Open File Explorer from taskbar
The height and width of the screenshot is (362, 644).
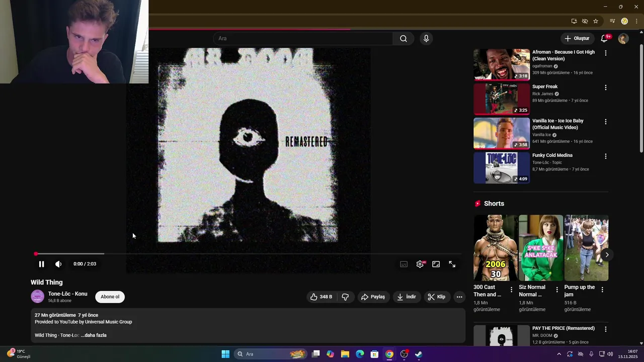point(345,354)
